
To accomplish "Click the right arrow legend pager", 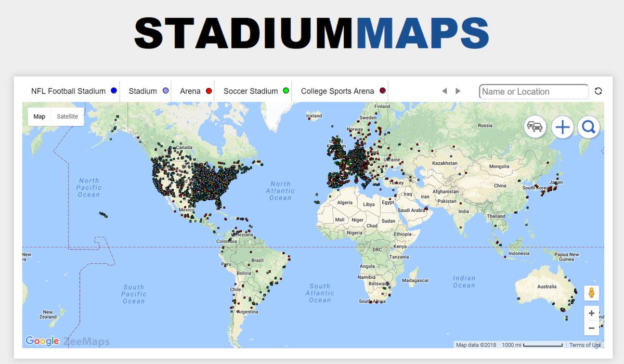I will [x=458, y=91].
